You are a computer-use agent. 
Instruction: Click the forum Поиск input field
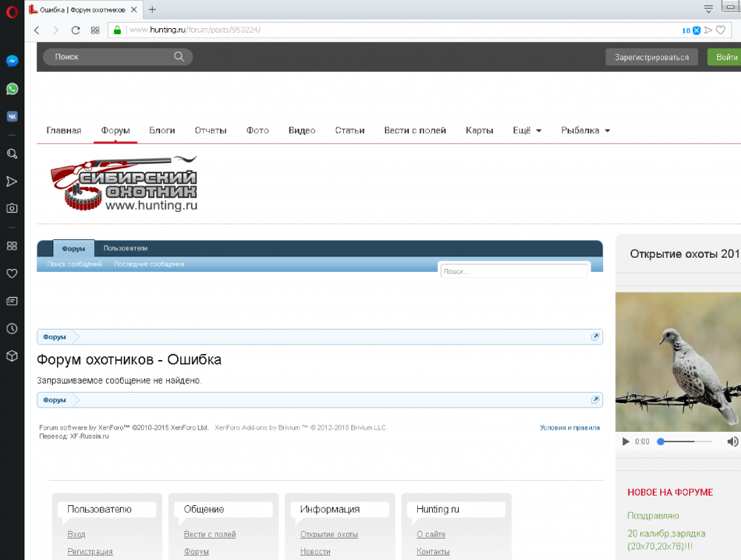click(514, 271)
